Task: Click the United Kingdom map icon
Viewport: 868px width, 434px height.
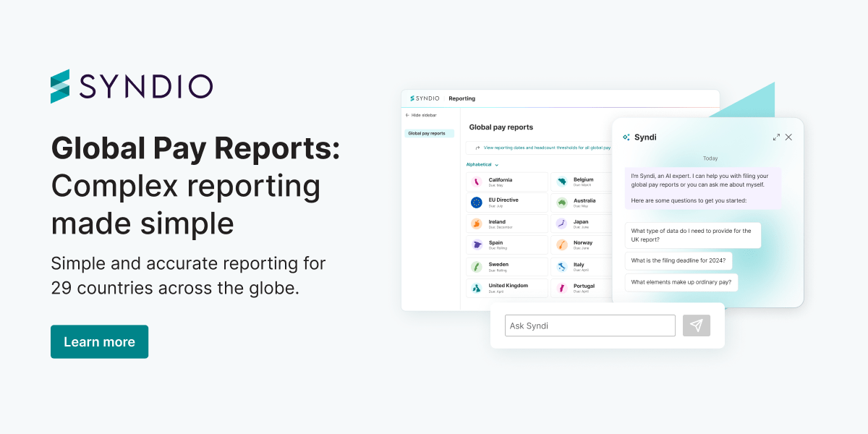Action: click(x=476, y=288)
